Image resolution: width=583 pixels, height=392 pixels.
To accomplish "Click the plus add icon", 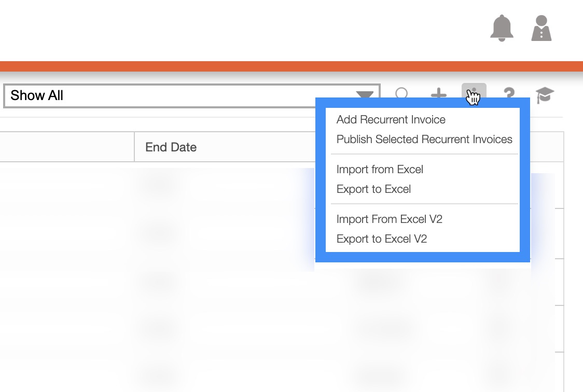I will (x=439, y=94).
